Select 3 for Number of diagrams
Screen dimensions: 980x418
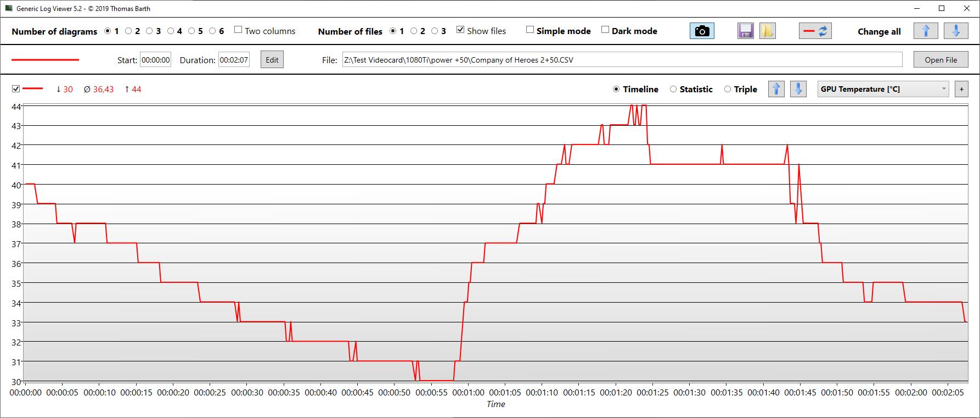pyautogui.click(x=149, y=31)
